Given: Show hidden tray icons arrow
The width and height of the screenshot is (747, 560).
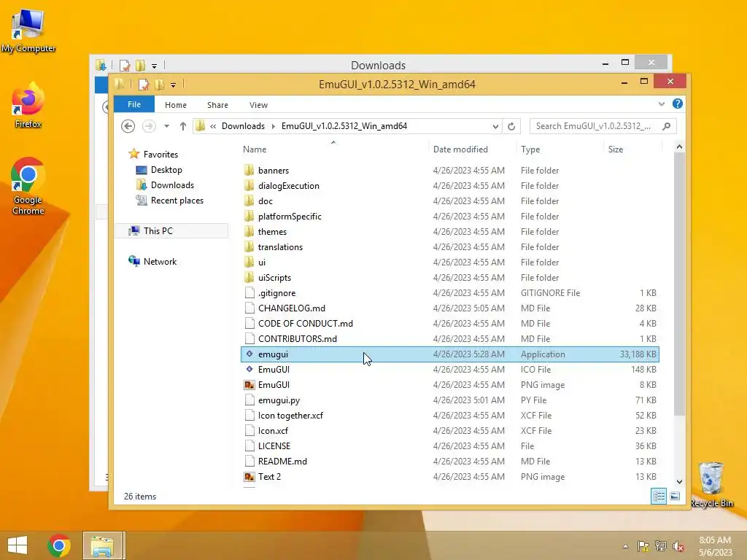Looking at the screenshot, I should [x=625, y=546].
